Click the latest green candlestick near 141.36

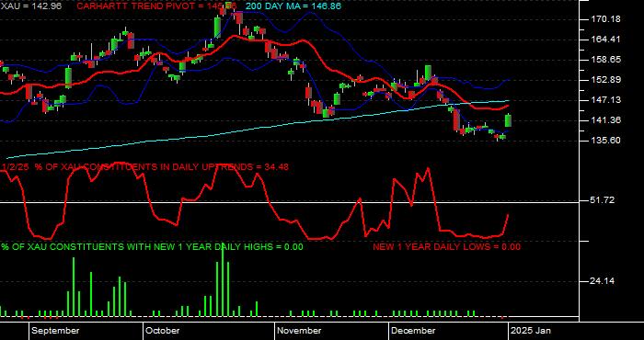coord(508,120)
